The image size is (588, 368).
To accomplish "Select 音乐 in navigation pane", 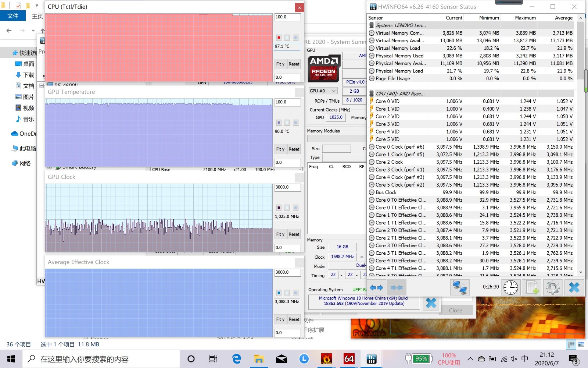I will [x=25, y=119].
